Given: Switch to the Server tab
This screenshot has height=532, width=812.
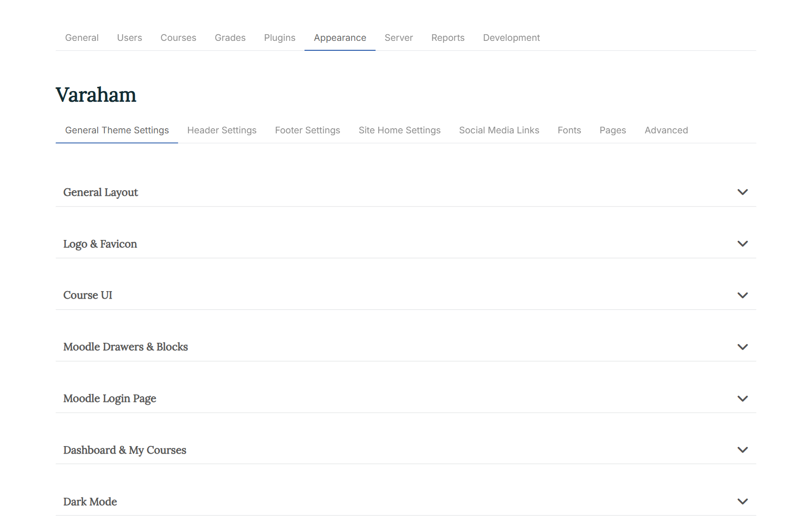Looking at the screenshot, I should point(398,38).
